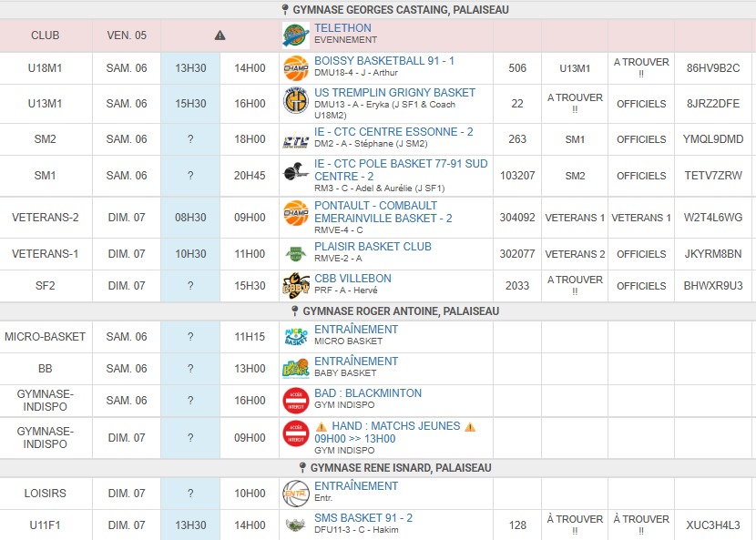
Task: Click the no-entry icon beside BAD : BLACKMINTON
Action: pos(295,400)
